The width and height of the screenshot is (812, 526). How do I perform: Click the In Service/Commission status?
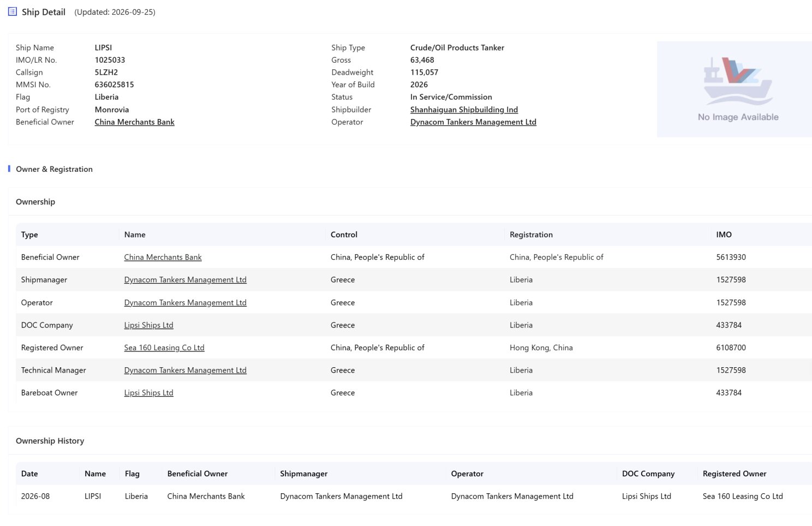(451, 97)
